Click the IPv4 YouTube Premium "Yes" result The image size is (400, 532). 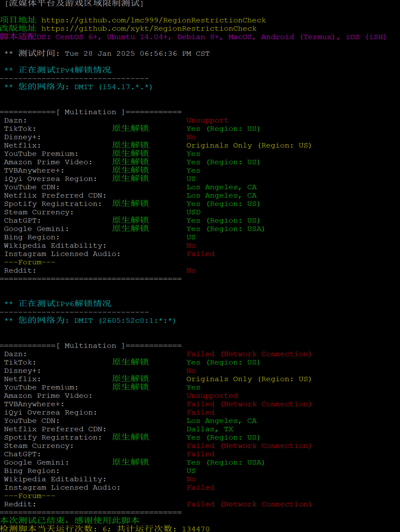point(193,154)
